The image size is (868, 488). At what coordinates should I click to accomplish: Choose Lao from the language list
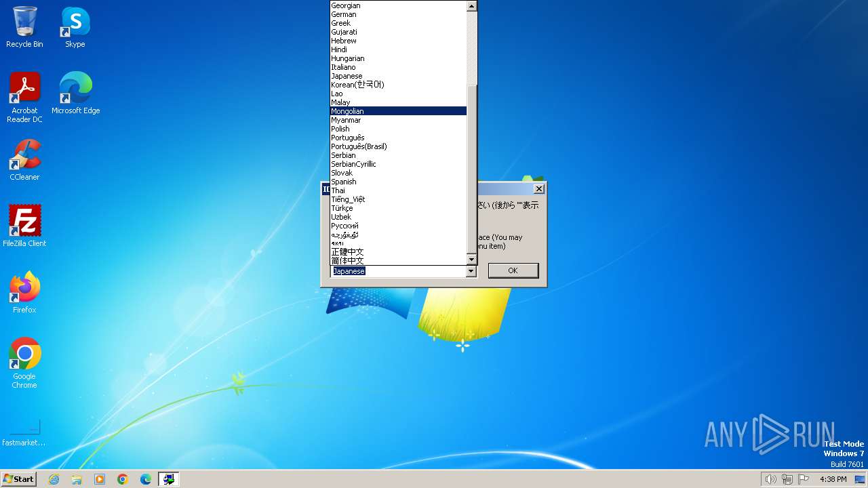pos(398,94)
